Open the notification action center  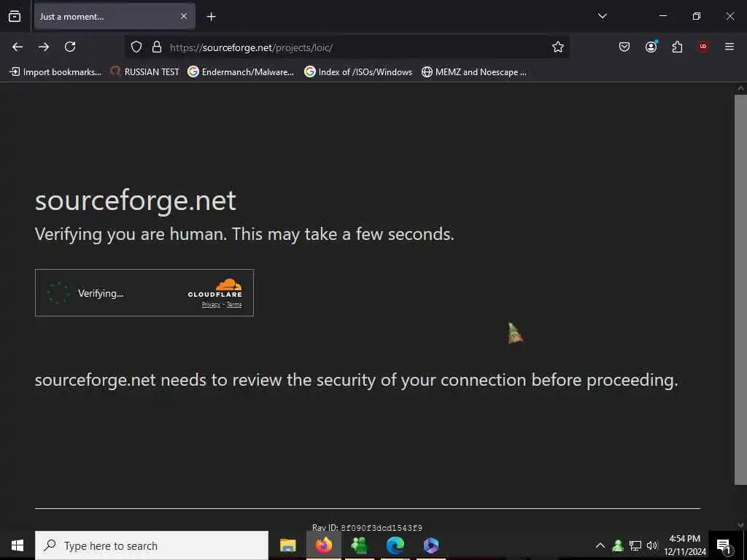click(724, 545)
